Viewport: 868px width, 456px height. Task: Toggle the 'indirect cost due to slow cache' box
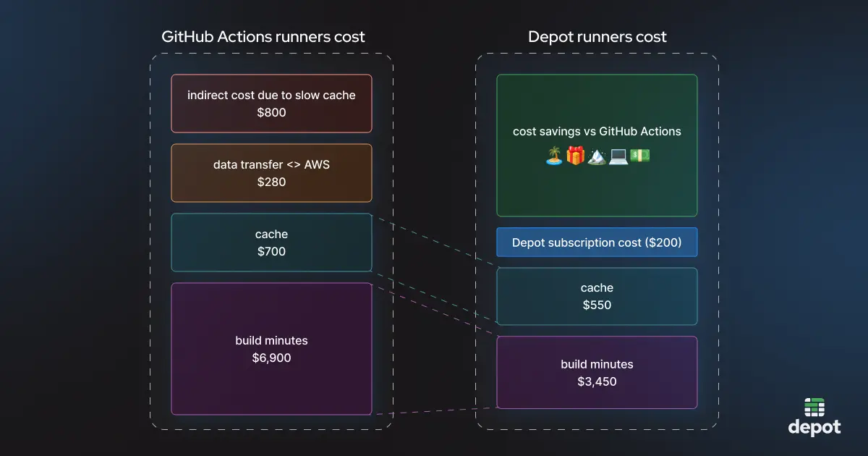[x=271, y=104]
